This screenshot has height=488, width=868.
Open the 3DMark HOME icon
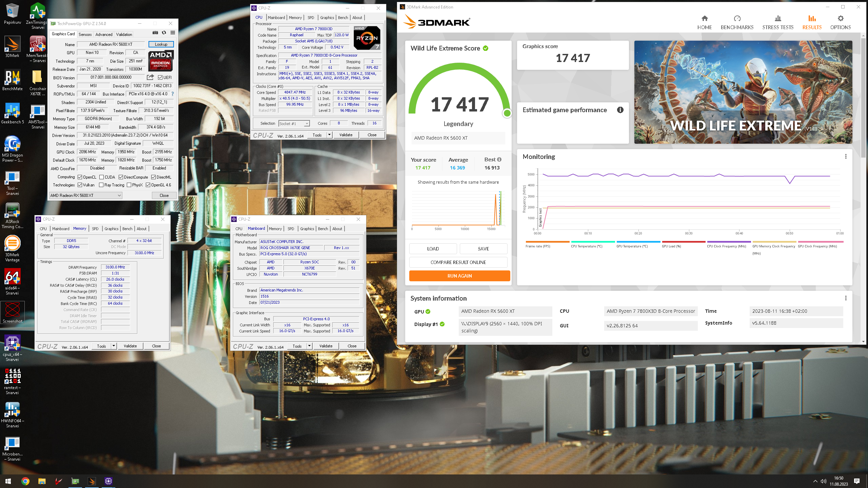704,18
